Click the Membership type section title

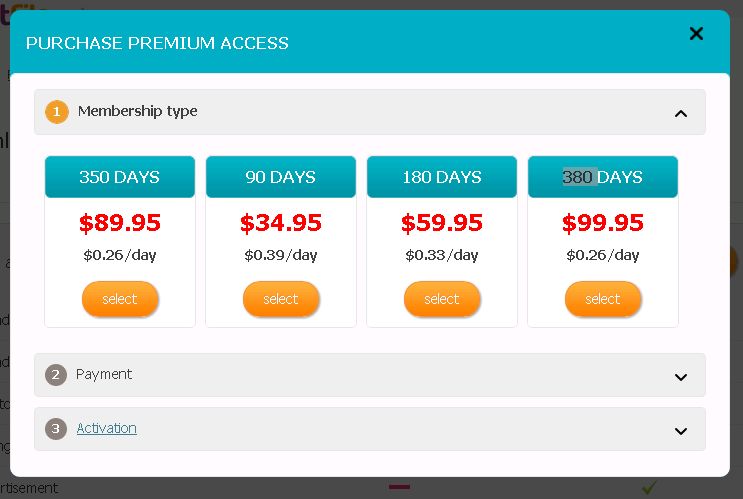click(x=138, y=111)
